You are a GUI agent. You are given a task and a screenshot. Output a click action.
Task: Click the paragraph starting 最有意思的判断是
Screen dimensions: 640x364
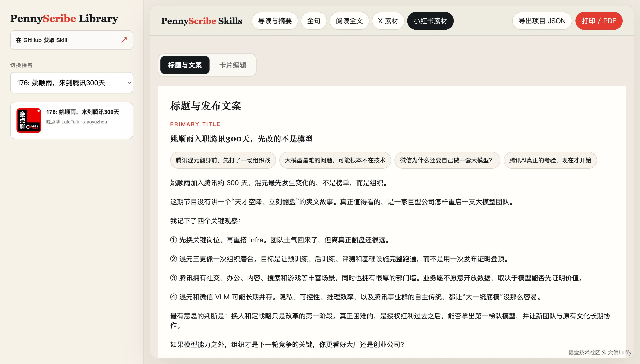390,320
